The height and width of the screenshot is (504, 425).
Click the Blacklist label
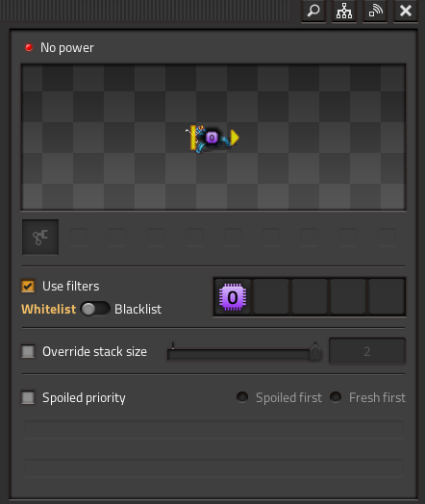(x=137, y=309)
